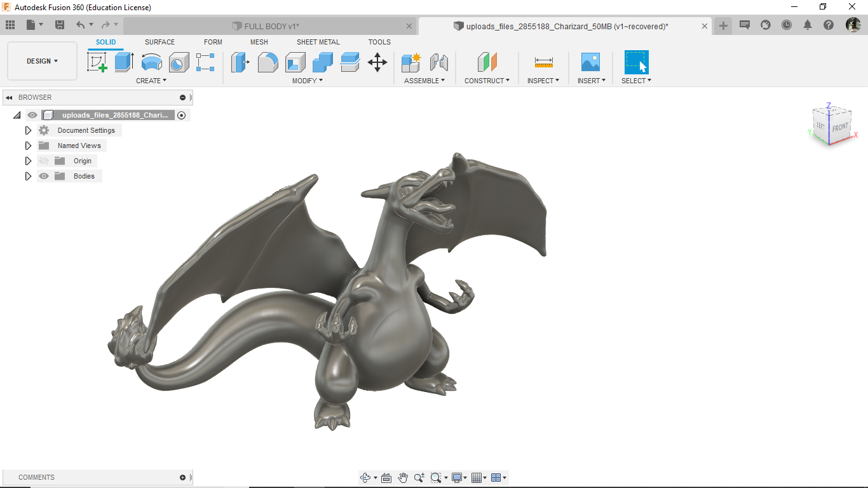868x488 pixels.
Task: Toggle visibility of the Charizard root component
Action: click(31, 115)
